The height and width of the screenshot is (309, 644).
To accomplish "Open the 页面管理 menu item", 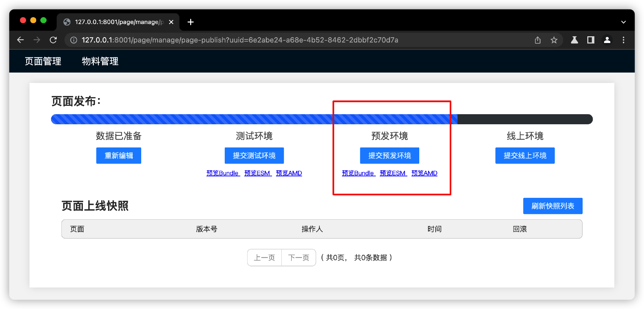I will [43, 61].
